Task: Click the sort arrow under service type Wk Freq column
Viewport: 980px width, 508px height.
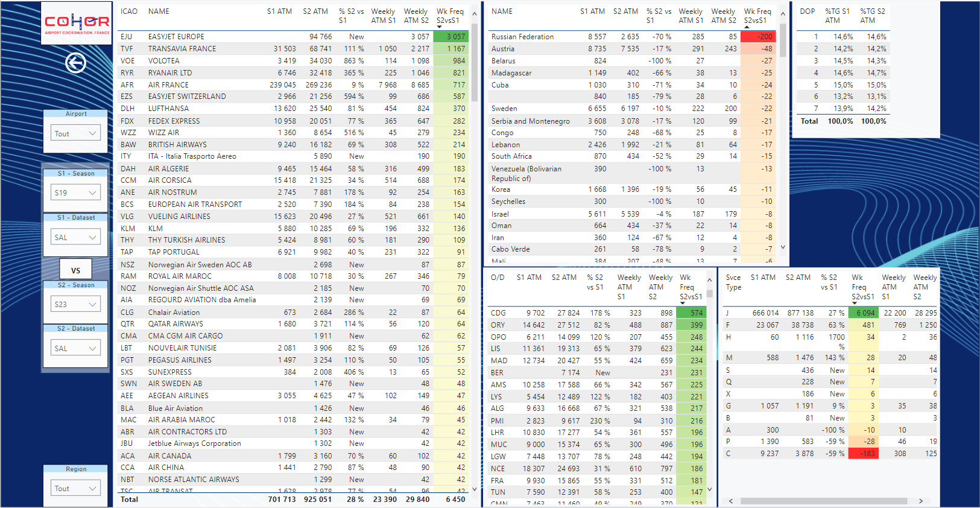Action: pos(854,303)
